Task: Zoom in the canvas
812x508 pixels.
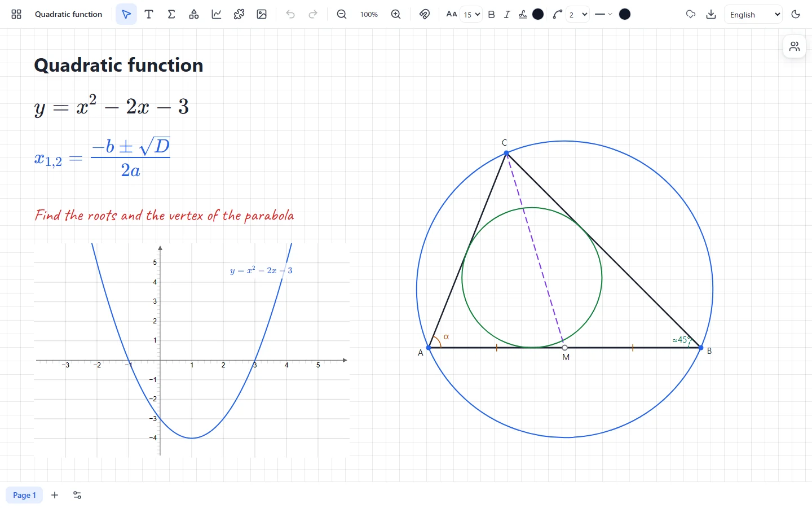Action: tap(396, 14)
